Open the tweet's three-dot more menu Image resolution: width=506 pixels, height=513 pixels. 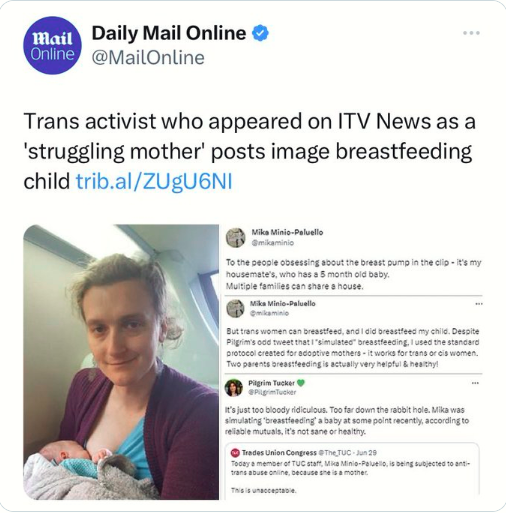coord(471,33)
